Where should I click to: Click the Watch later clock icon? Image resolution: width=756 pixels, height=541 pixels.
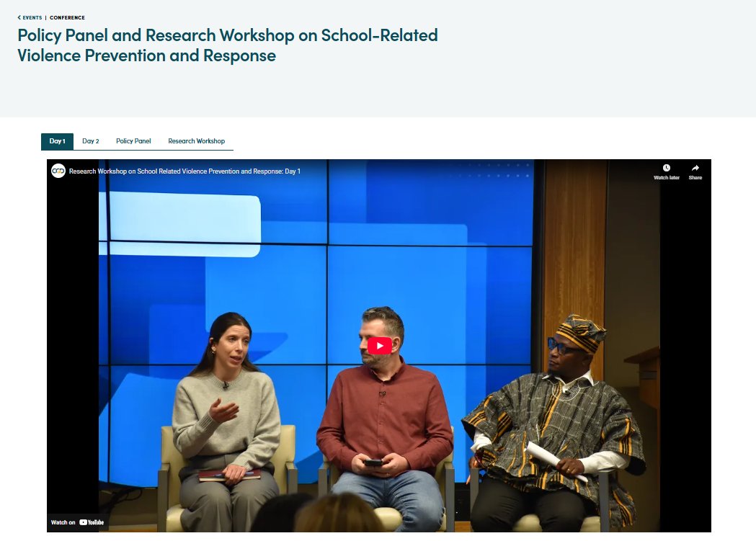667,168
